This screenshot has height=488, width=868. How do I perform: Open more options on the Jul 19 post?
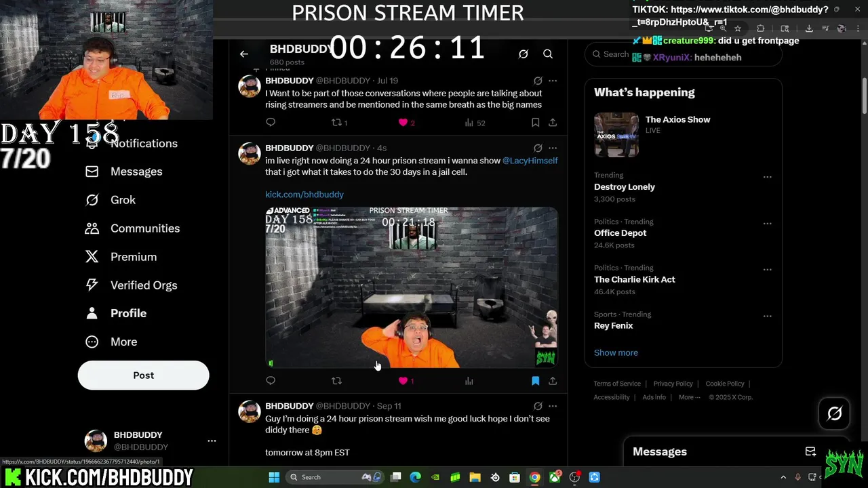click(553, 81)
